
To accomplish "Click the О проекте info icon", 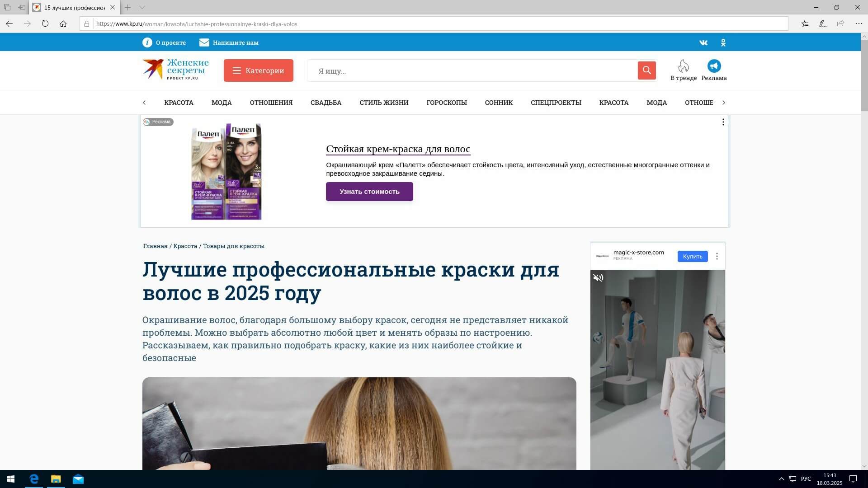I will pyautogui.click(x=147, y=42).
